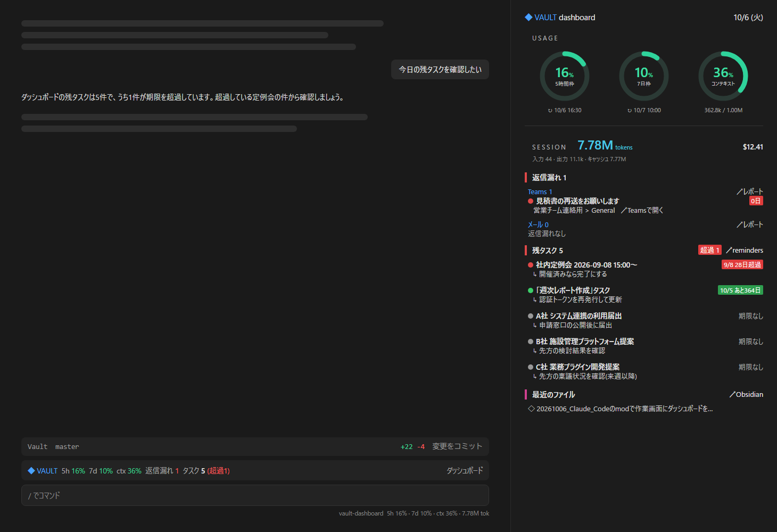Click the red 0日 badge
The height and width of the screenshot is (532, 777).
pyautogui.click(x=756, y=201)
